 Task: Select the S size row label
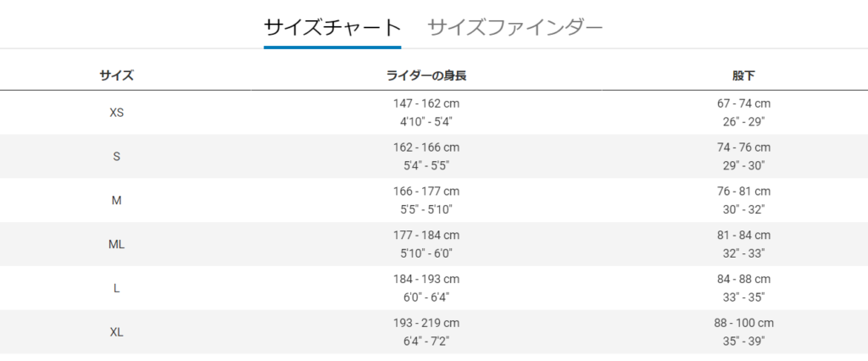coord(116,156)
